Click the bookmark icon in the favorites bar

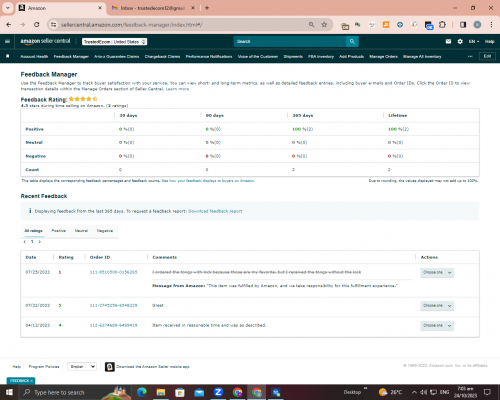tap(8, 56)
